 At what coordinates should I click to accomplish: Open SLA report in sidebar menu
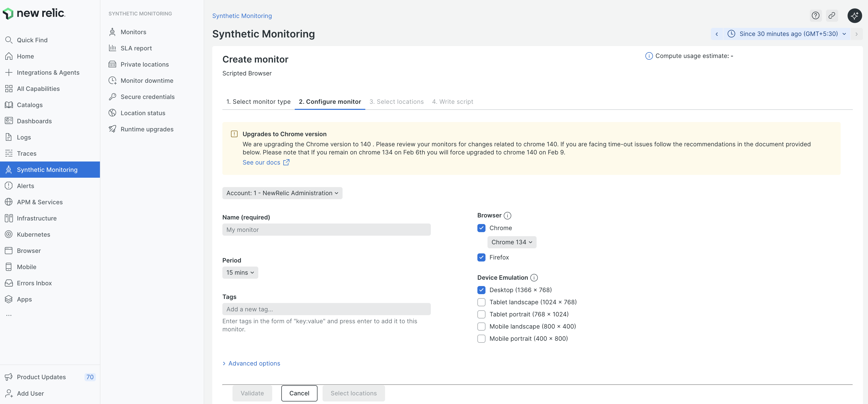click(x=136, y=48)
